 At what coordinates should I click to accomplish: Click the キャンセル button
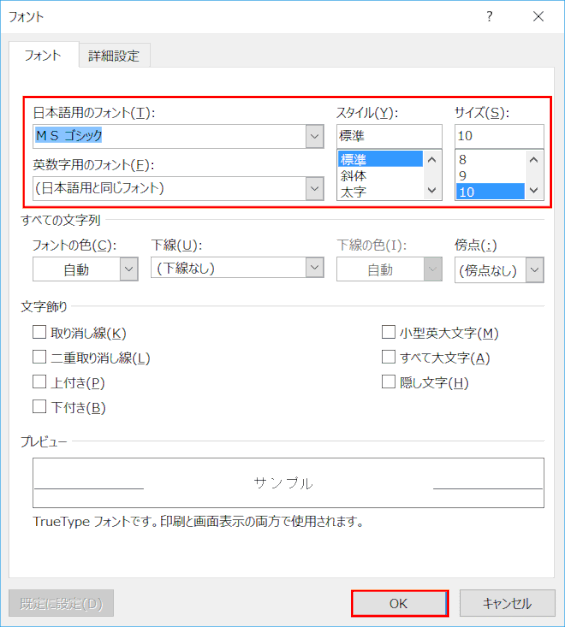point(507,603)
